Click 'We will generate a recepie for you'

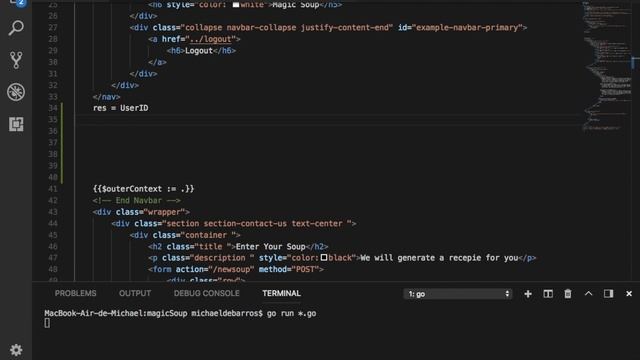pos(440,258)
